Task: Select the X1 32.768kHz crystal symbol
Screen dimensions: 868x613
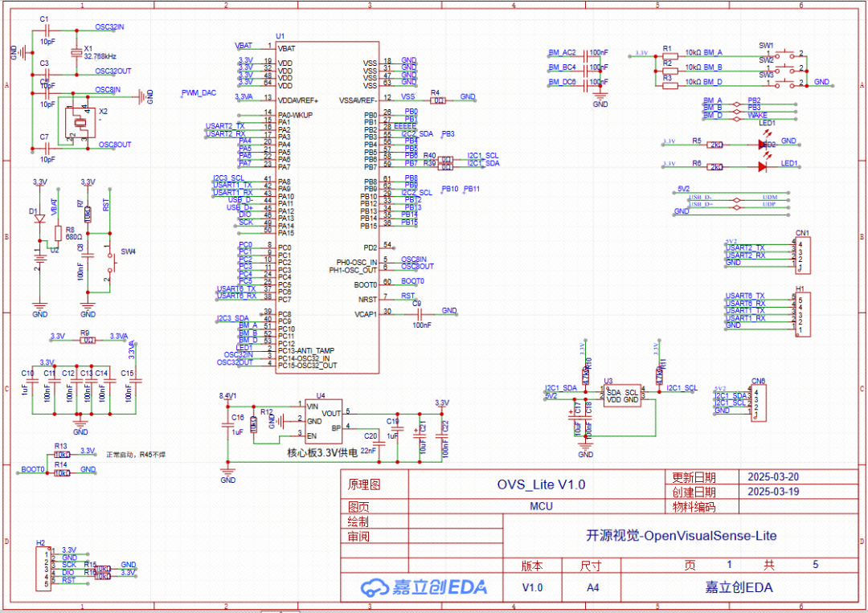Action: pyautogui.click(x=76, y=51)
